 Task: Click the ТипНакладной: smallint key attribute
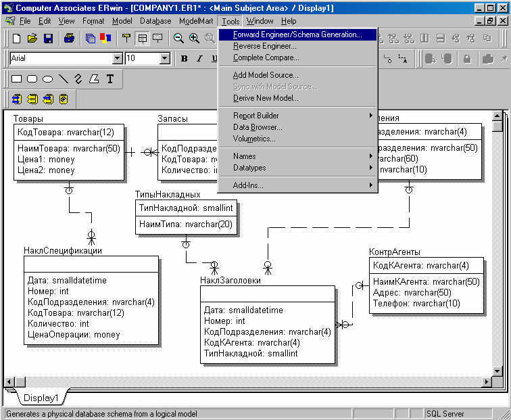point(186,208)
